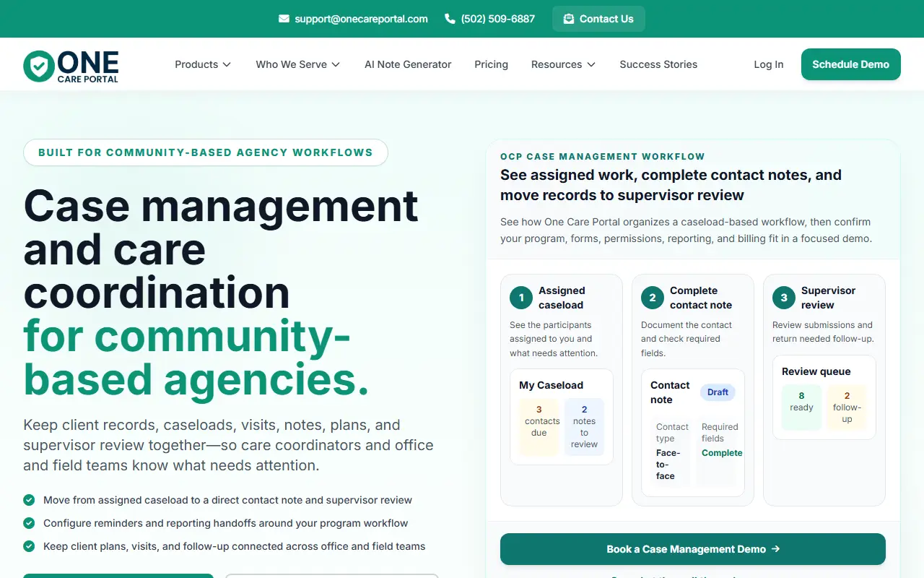Click the 'Face-to-face' contact type value

667,465
